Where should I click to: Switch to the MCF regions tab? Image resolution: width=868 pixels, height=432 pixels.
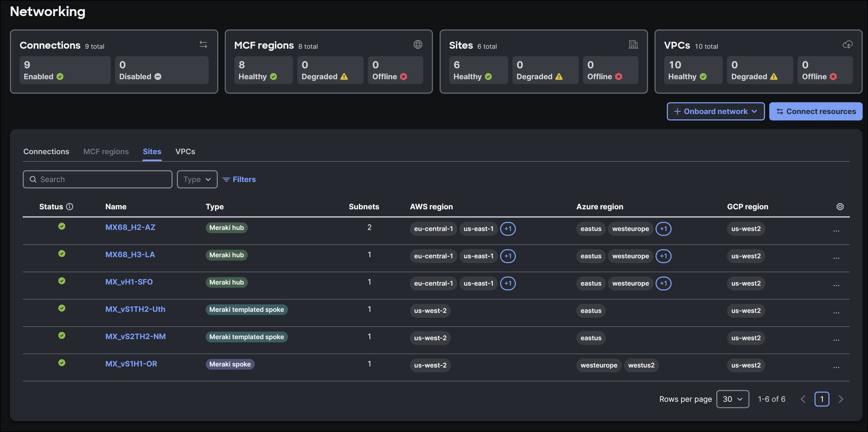[106, 152]
